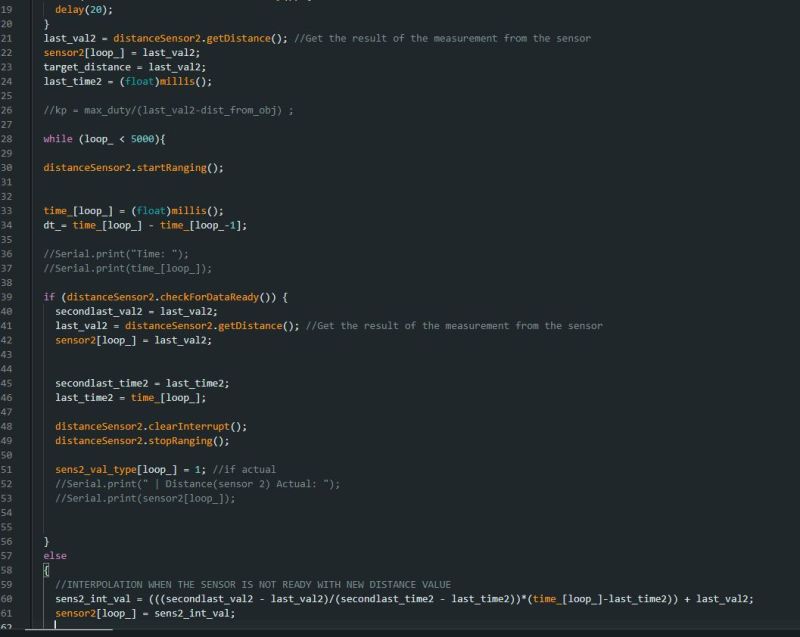Click sensor2[loop_] = sens2_int_val; line
The width and height of the screenshot is (800, 637).
click(145, 613)
